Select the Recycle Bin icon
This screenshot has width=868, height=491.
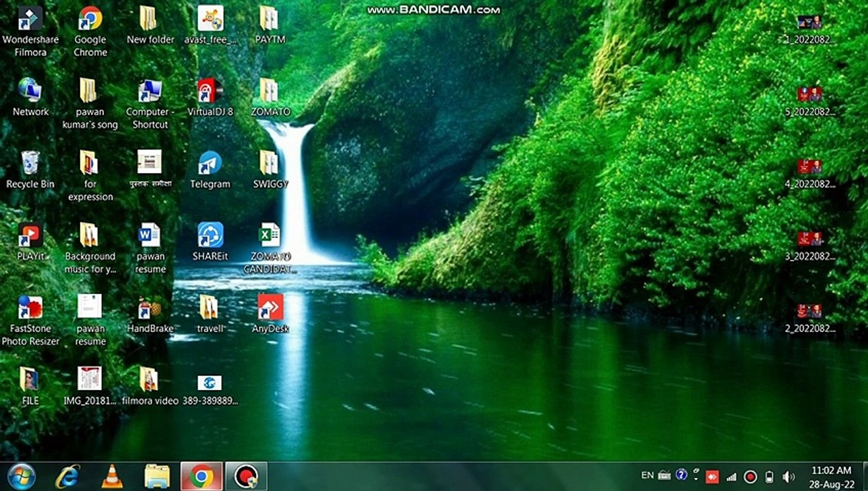pos(30,169)
